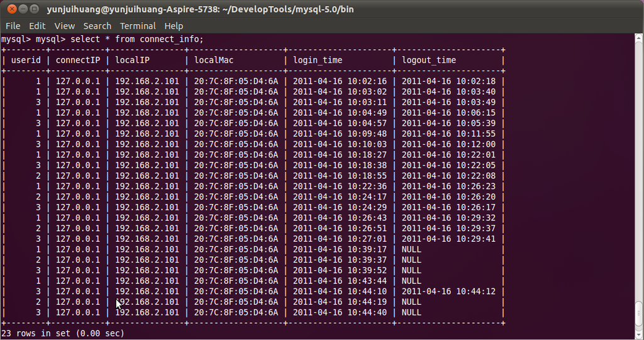Viewport: 644px width, 340px height.
Task: Click the 'login_time' column header
Action: pyautogui.click(x=318, y=60)
